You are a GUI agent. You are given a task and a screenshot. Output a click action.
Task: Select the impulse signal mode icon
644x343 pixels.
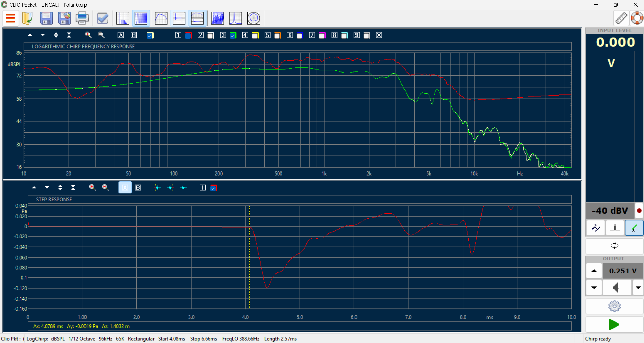pos(615,228)
